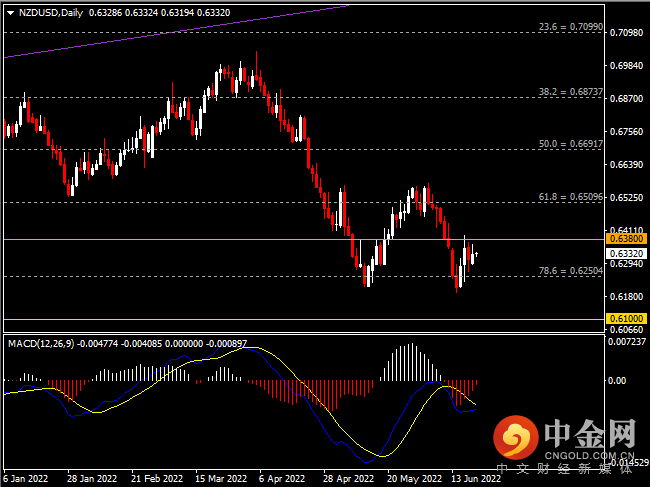
Task: Select the Fibonacci label 50.0 = 0.66917
Action: 570,144
